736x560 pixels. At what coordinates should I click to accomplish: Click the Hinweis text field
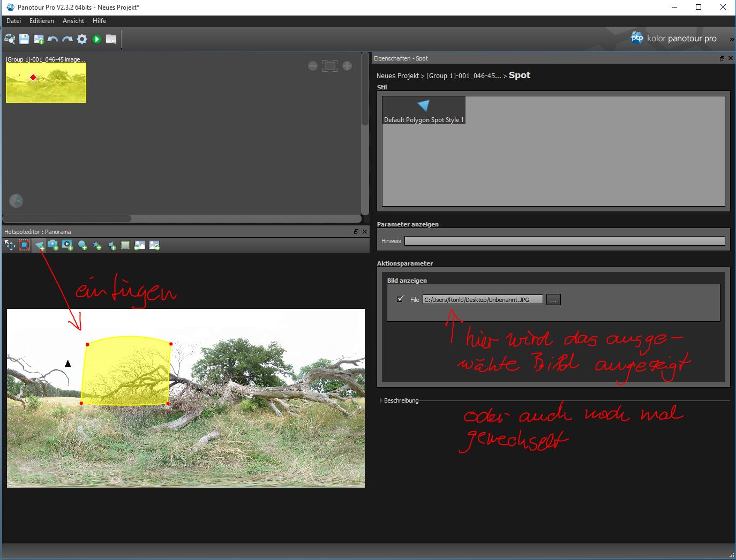click(564, 241)
